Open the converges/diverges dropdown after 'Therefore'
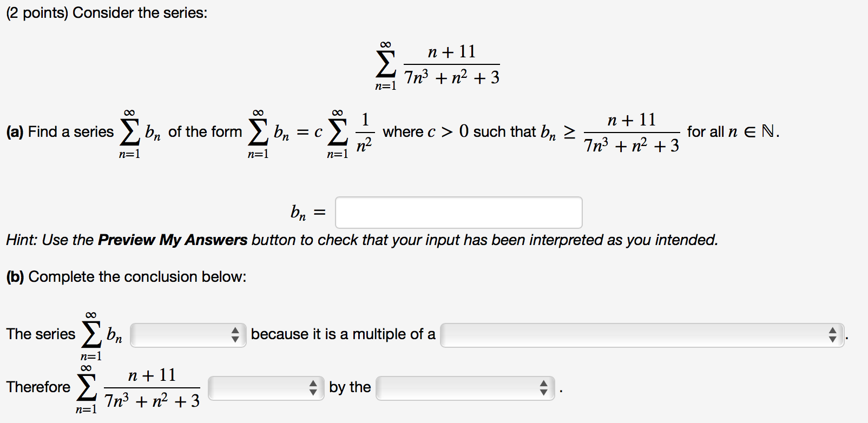868x423 pixels. (265, 387)
